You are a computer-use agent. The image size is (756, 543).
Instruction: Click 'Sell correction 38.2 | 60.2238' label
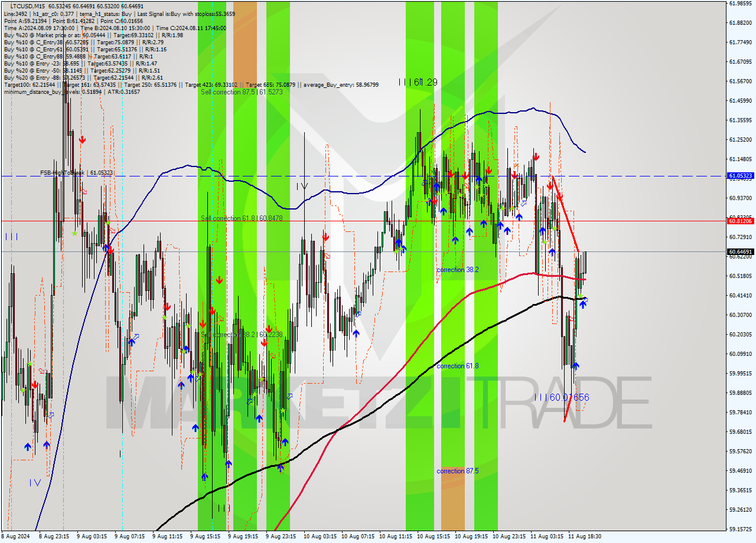pyautogui.click(x=242, y=335)
